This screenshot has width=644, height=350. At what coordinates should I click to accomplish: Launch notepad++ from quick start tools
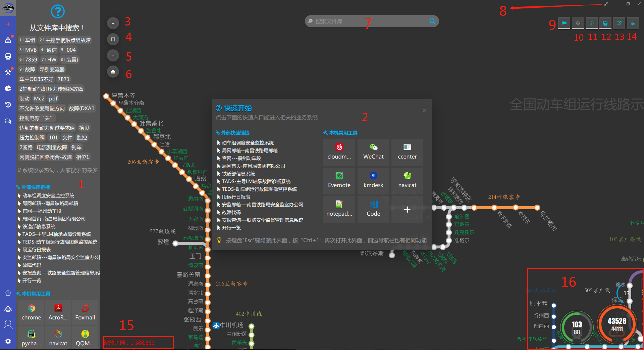click(x=339, y=209)
